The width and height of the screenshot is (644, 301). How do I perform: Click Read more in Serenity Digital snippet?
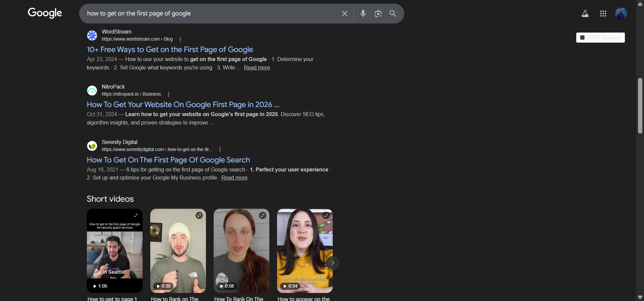[234, 178]
